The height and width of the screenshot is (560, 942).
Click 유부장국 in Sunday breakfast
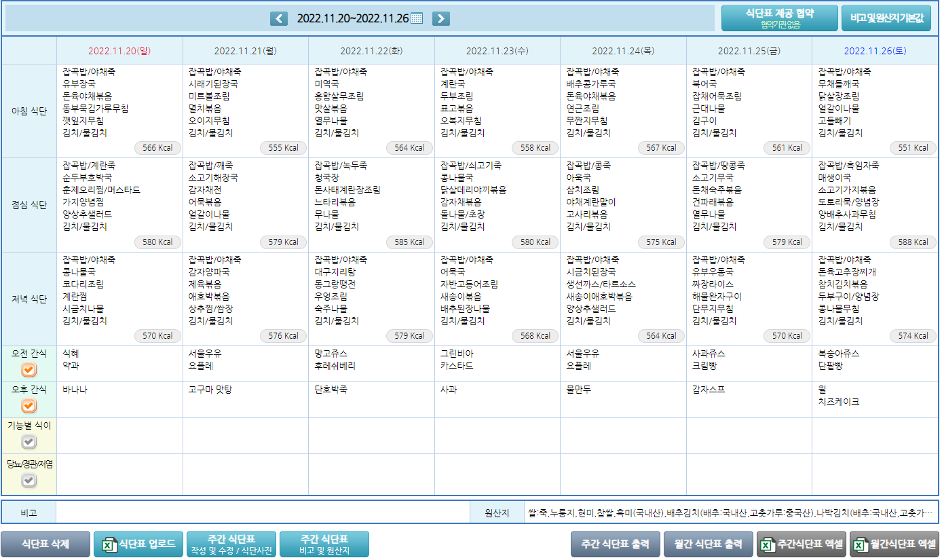click(x=80, y=84)
